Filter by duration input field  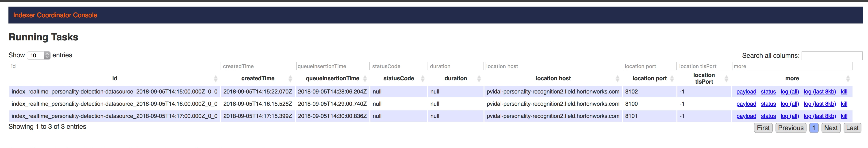point(456,66)
